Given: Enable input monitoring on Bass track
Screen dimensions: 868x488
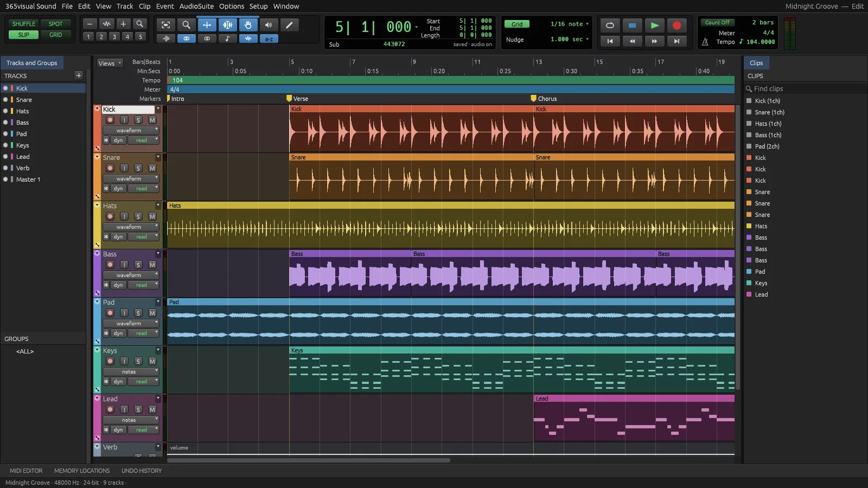Looking at the screenshot, I should tap(124, 265).
